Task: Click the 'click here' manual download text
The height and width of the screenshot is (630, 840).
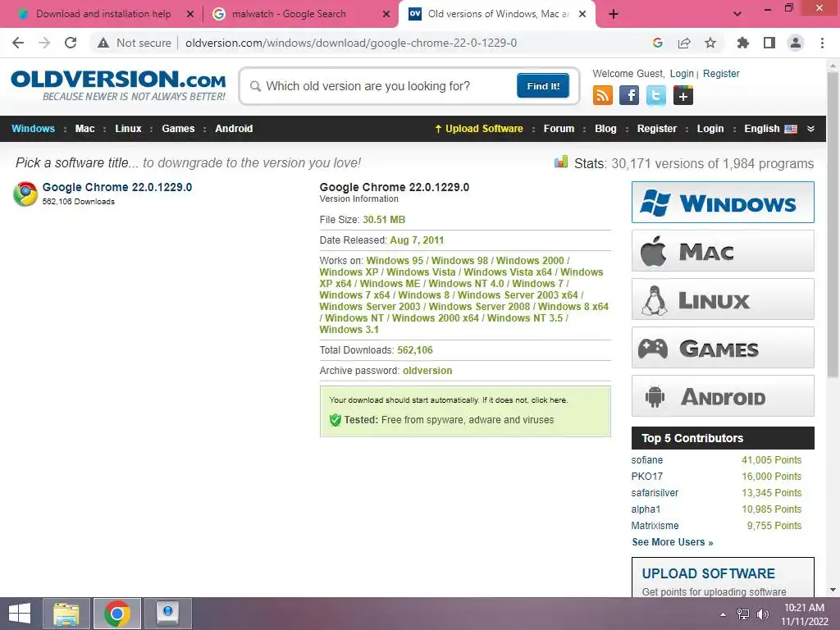Action: tap(549, 400)
